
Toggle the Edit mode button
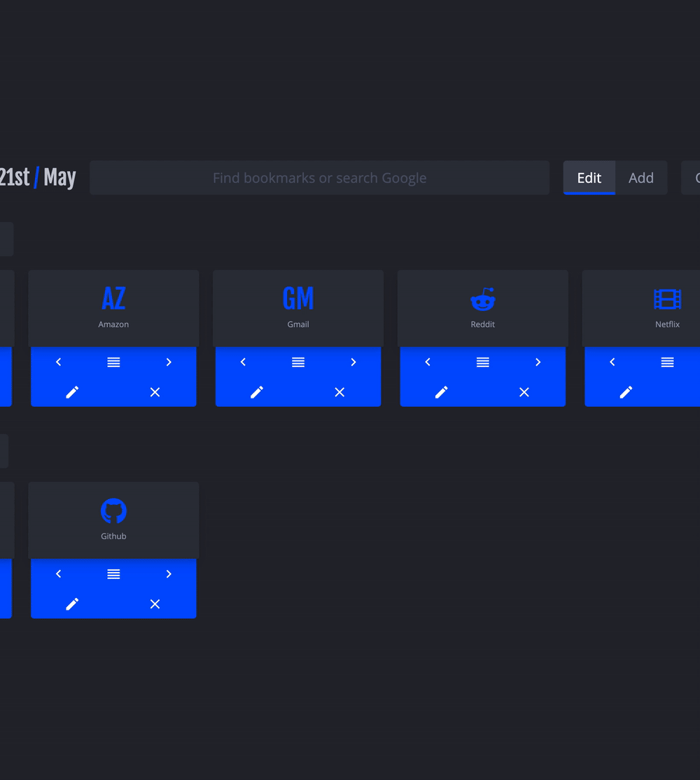click(589, 178)
